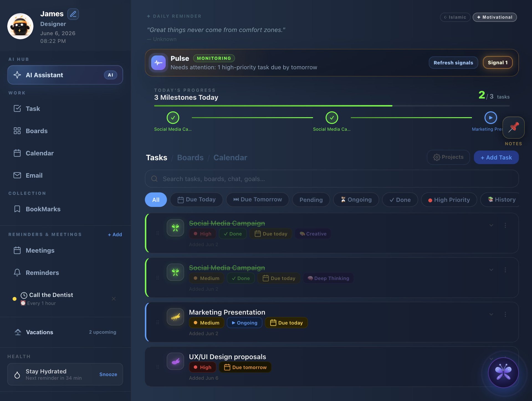The image size is (532, 401).
Task: Click drag handle of Marketing Presentation
Action: (157, 322)
